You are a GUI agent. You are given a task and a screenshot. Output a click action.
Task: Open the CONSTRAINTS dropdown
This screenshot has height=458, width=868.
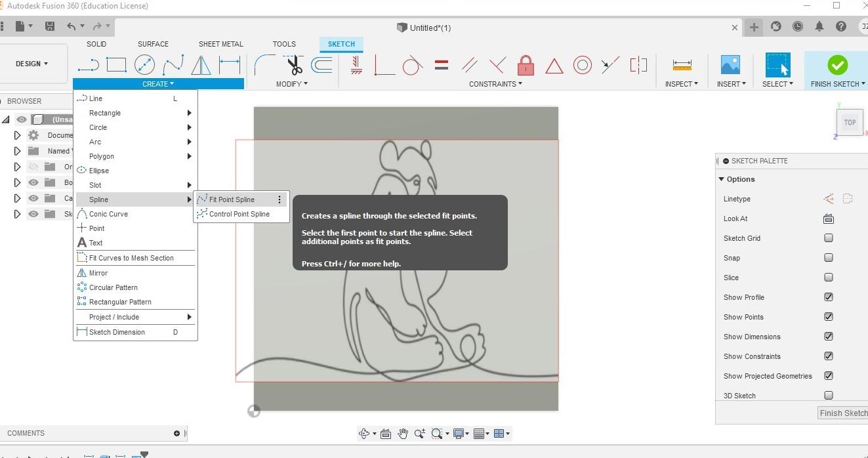pyautogui.click(x=496, y=84)
